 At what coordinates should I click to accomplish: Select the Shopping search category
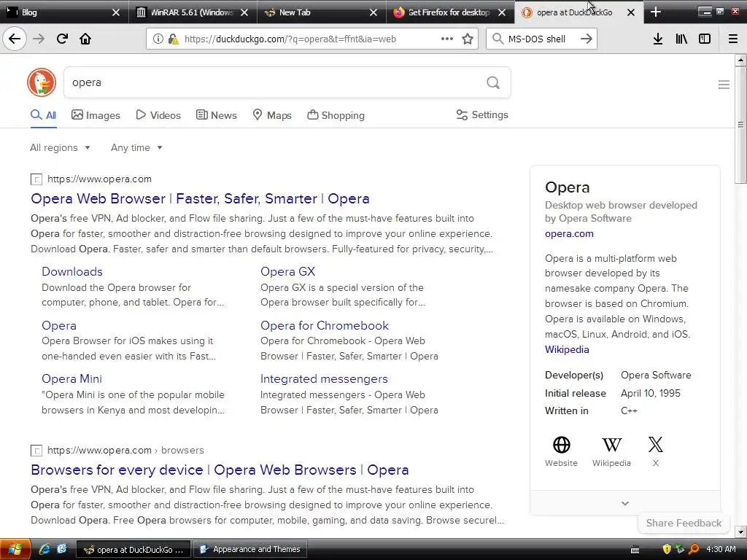[336, 115]
